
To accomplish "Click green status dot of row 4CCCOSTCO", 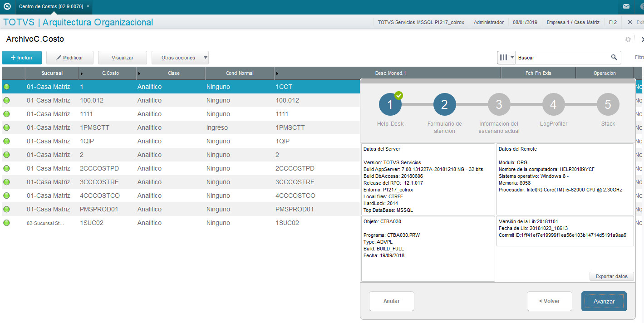I will click(x=6, y=196).
